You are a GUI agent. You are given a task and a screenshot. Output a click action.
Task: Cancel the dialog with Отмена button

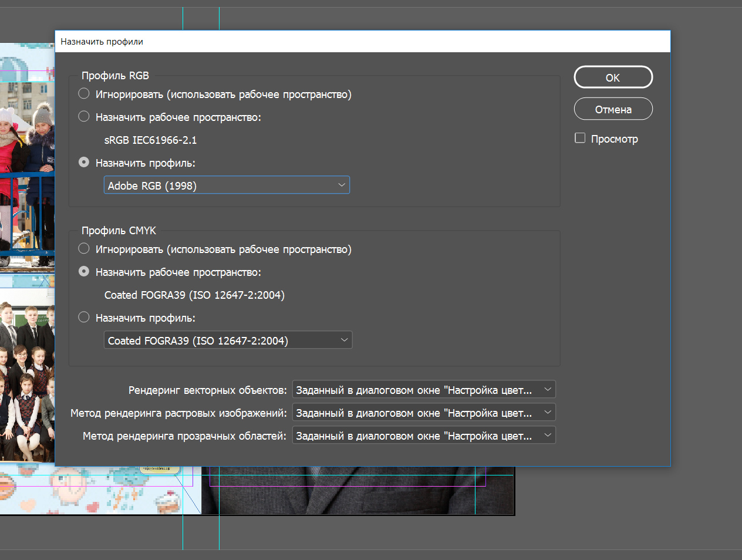tap(613, 109)
